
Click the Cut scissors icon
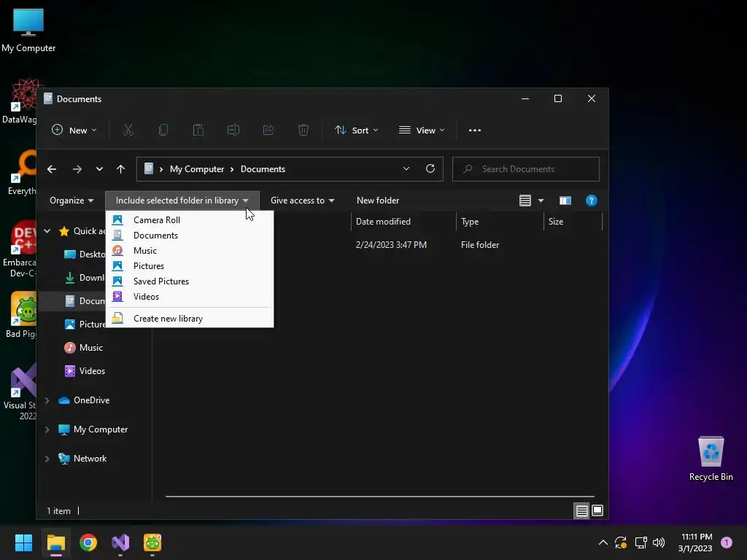pyautogui.click(x=128, y=130)
